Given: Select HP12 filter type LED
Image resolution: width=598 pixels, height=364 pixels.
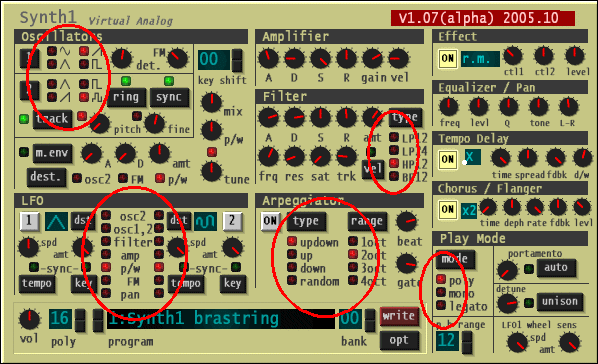Looking at the screenshot, I should pyautogui.click(x=394, y=163).
